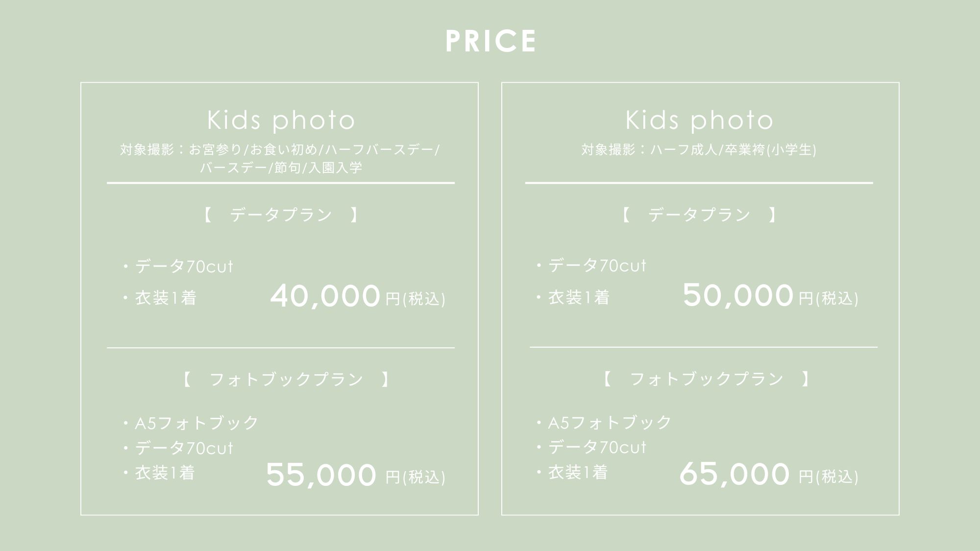This screenshot has height=551, width=980.
Task: Select the left panel's データプラン heading
Action: coord(281,215)
